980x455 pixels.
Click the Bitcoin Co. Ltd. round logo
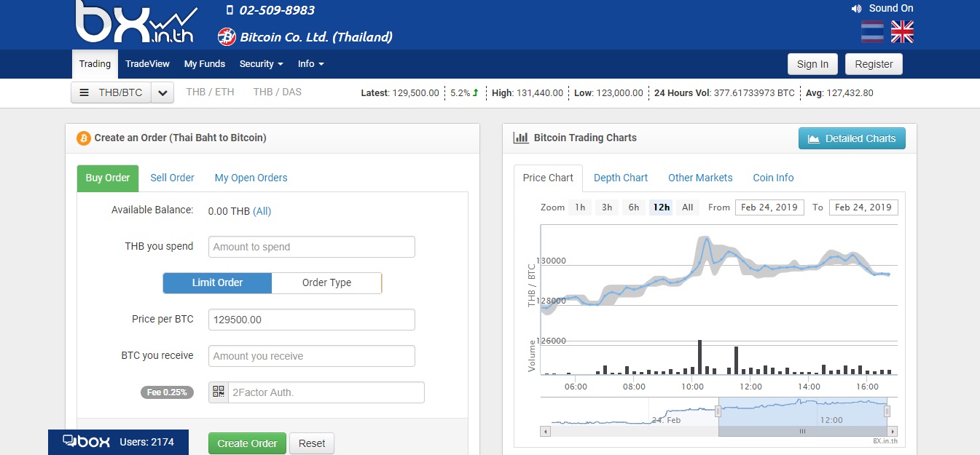[x=227, y=36]
